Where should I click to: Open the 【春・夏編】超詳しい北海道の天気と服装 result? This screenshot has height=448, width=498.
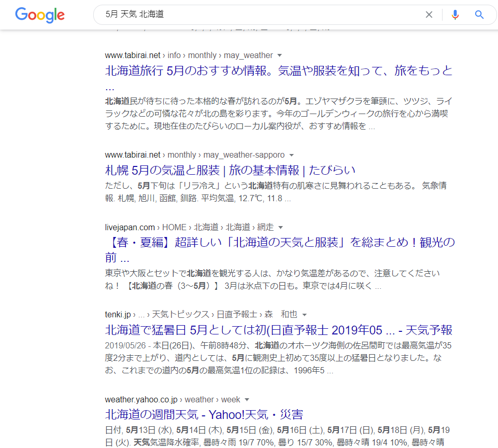pos(280,250)
